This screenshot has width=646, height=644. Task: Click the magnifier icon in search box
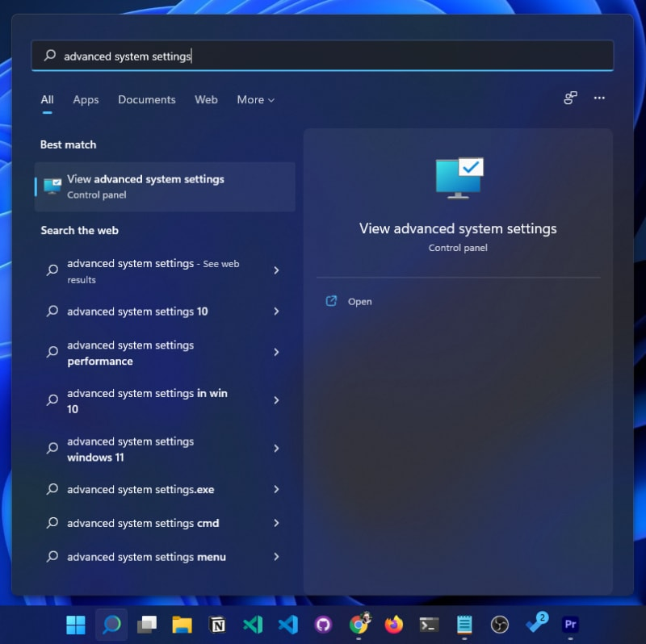(x=50, y=55)
